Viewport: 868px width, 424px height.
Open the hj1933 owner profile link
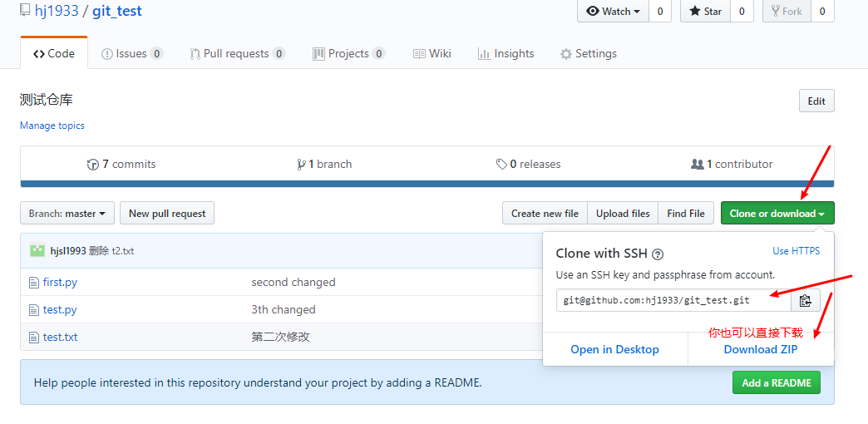click(56, 11)
